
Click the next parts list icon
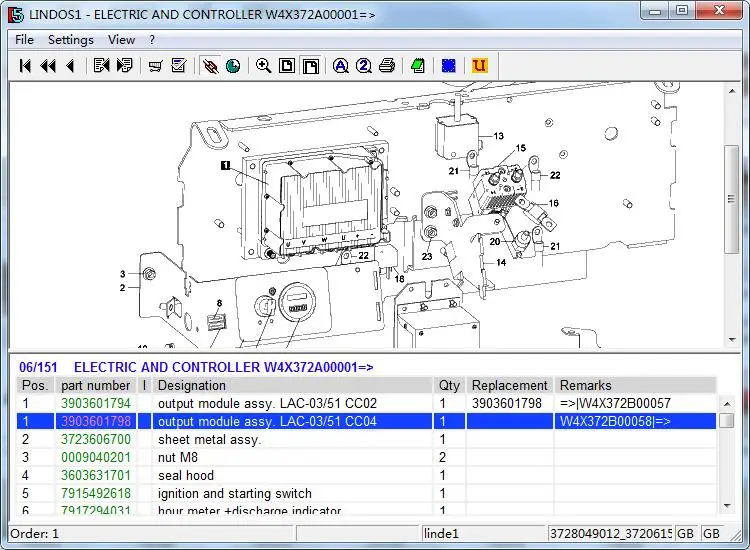[x=124, y=66]
